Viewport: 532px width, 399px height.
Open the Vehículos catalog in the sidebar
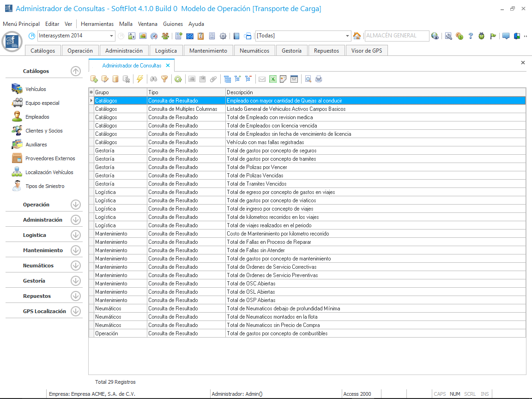[x=36, y=89]
